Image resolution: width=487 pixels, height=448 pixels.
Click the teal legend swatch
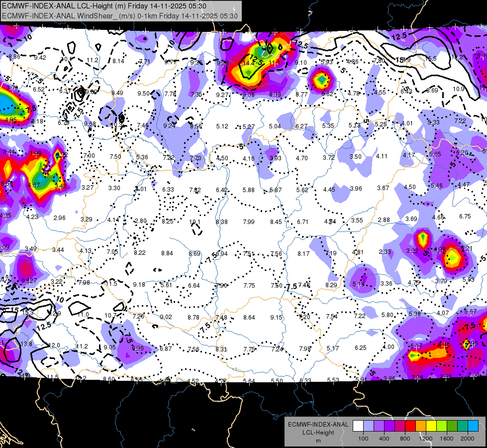click(463, 426)
